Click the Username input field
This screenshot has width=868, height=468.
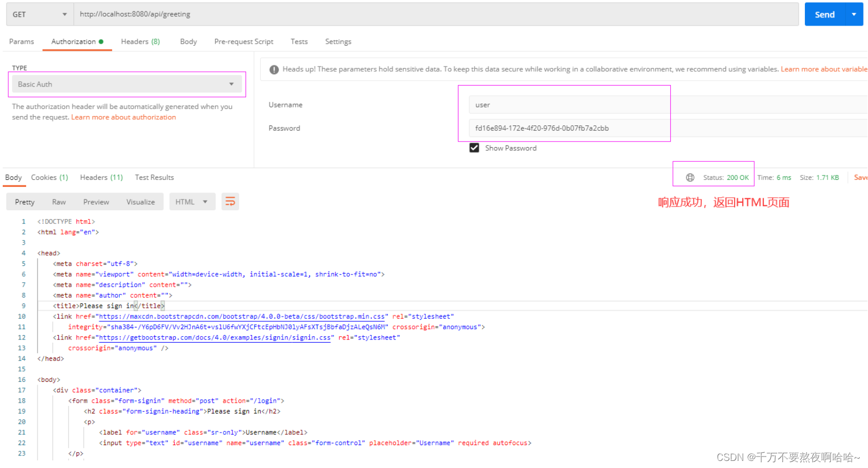click(668, 105)
